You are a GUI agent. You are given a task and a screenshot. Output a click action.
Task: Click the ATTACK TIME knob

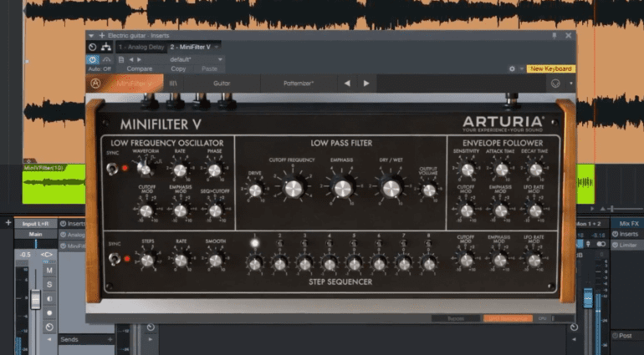[502, 170]
